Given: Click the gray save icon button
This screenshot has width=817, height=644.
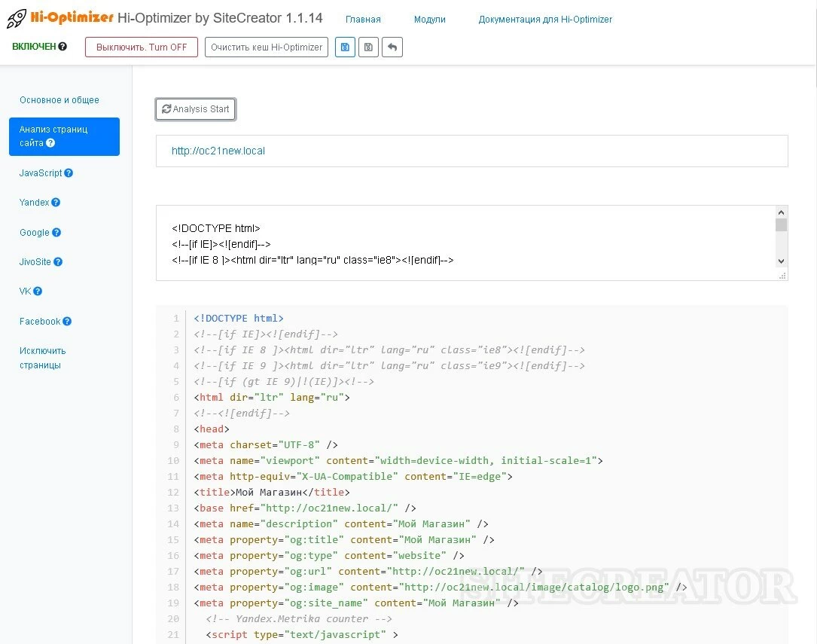Looking at the screenshot, I should point(368,47).
